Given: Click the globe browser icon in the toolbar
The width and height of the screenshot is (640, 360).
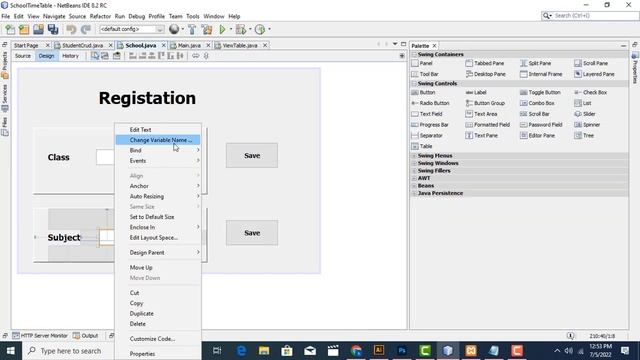Looking at the screenshot, I should pyautogui.click(x=174, y=29).
